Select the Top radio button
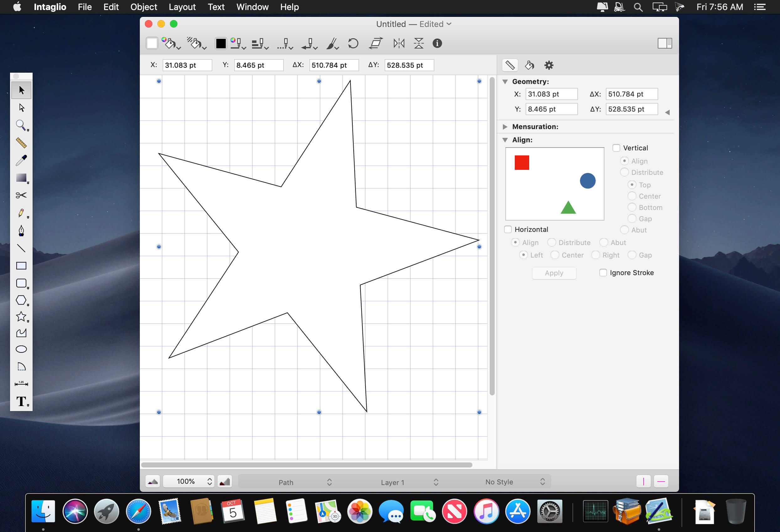780x532 pixels. tap(632, 185)
